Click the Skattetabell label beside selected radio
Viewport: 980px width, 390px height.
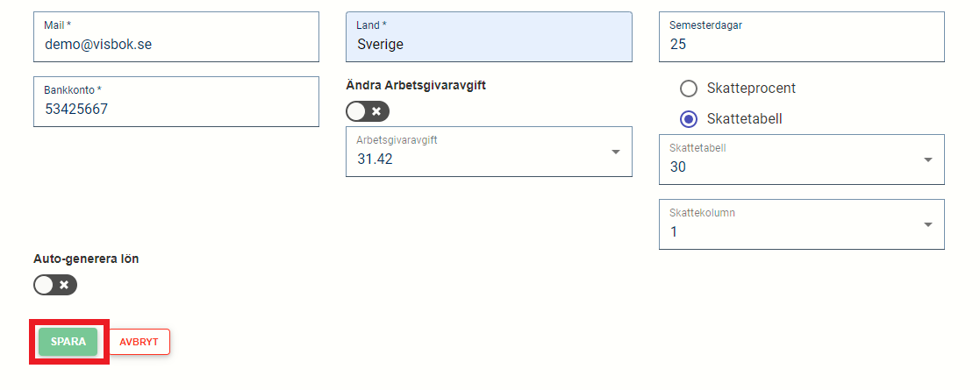pyautogui.click(x=744, y=118)
